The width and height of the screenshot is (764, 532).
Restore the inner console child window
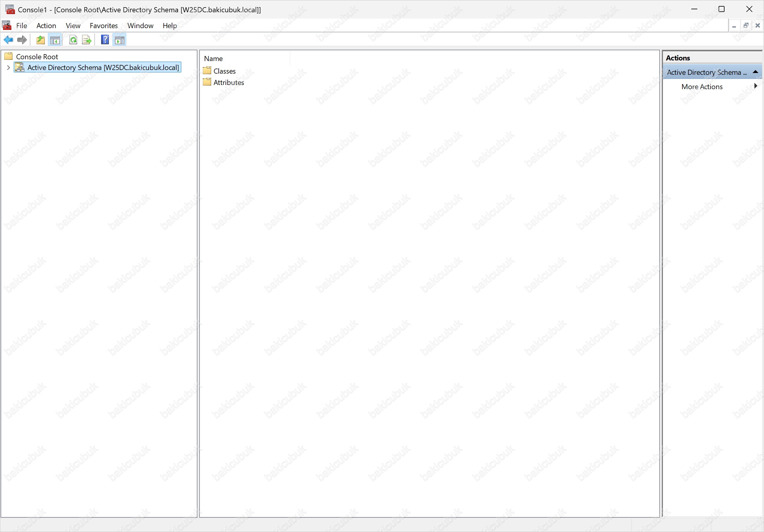click(746, 26)
